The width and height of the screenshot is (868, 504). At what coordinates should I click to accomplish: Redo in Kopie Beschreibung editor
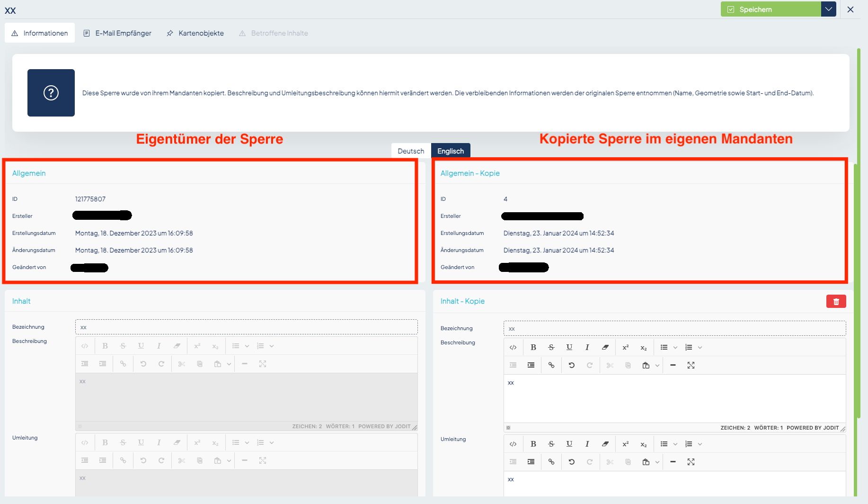click(590, 365)
